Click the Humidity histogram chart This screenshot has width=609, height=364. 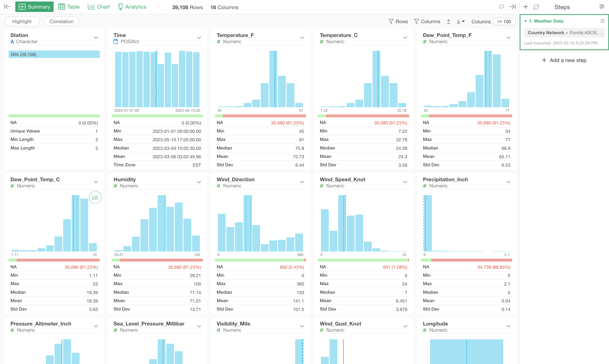coord(157,223)
